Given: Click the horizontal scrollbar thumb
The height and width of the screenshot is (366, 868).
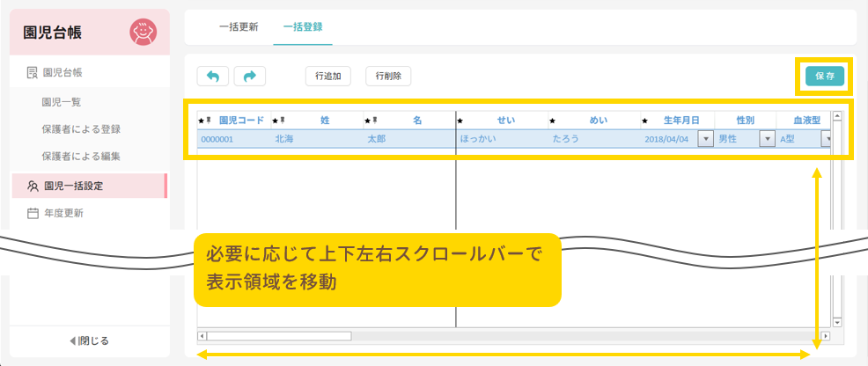Looking at the screenshot, I should [x=278, y=335].
